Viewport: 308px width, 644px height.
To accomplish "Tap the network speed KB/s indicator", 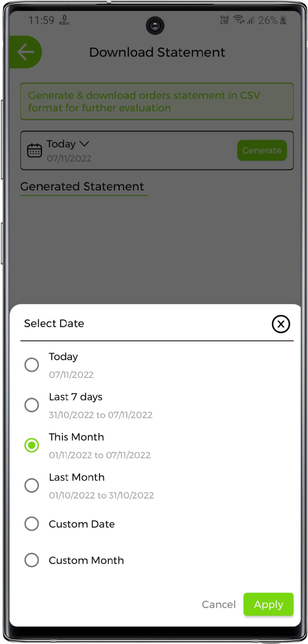I will [x=64, y=20].
